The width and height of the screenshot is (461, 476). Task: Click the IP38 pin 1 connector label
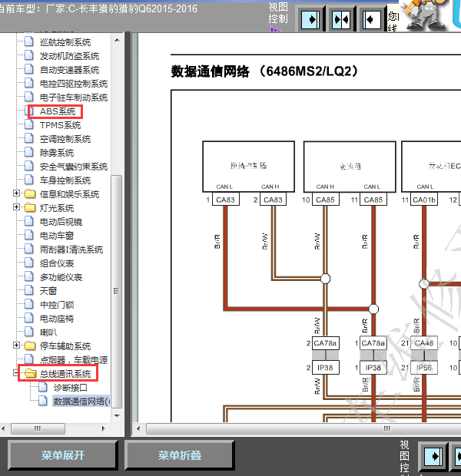[373, 368]
